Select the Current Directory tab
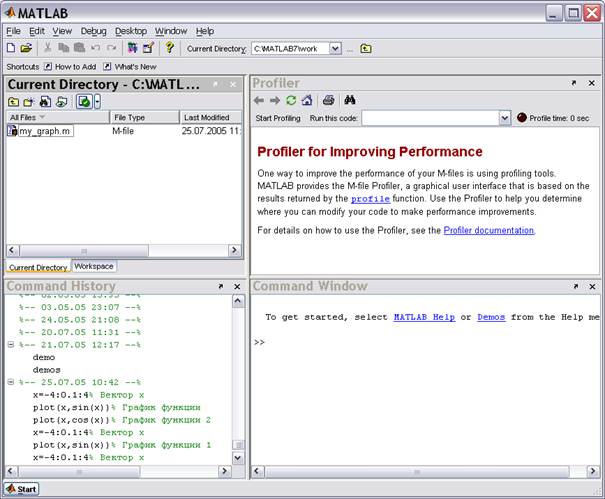Viewport: 605px width, 499px height. coord(38,267)
